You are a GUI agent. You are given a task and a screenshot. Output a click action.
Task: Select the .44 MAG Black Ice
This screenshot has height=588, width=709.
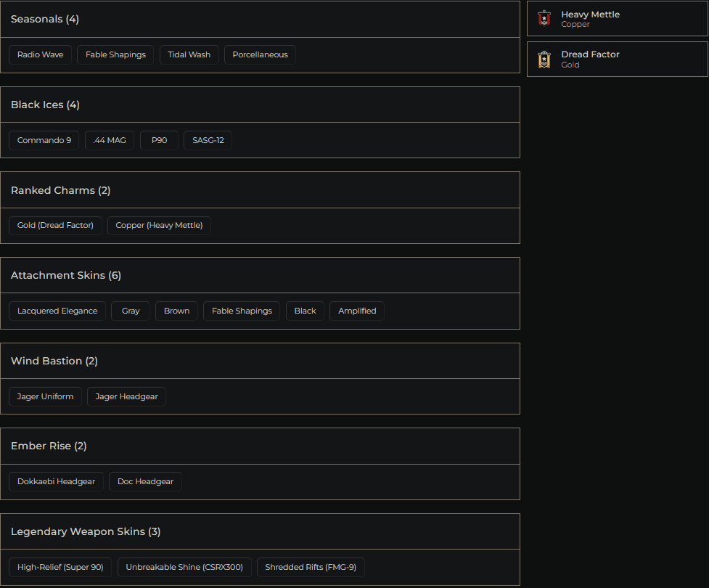[110, 140]
